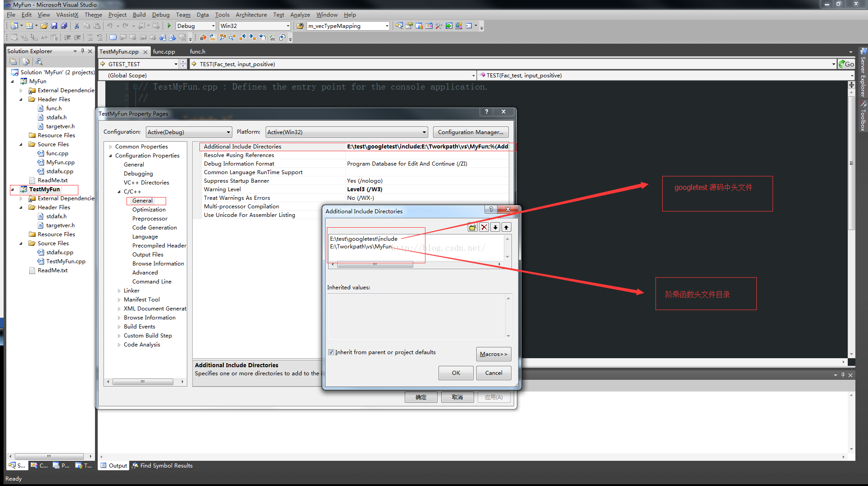Pin the Solution Explorer panel

click(82, 51)
